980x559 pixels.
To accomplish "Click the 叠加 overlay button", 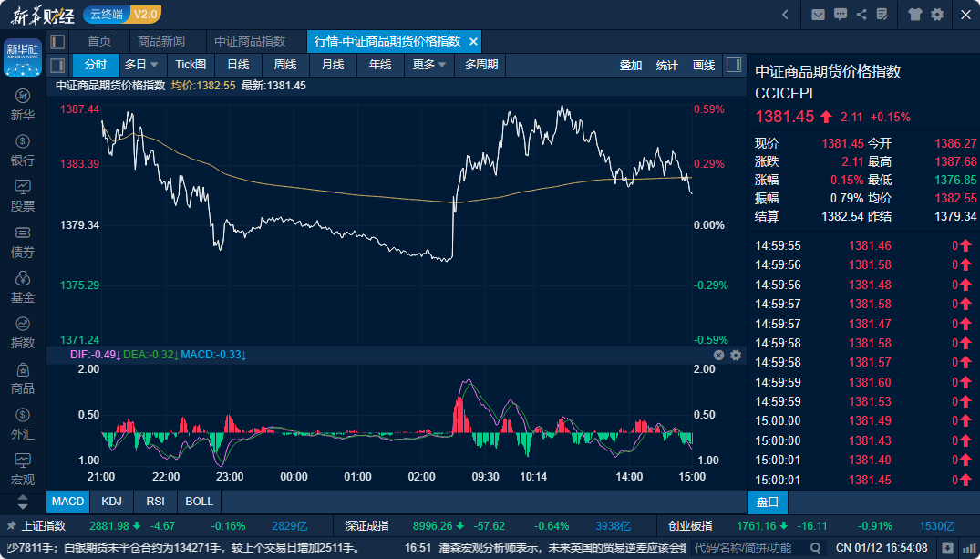I will tap(631, 65).
